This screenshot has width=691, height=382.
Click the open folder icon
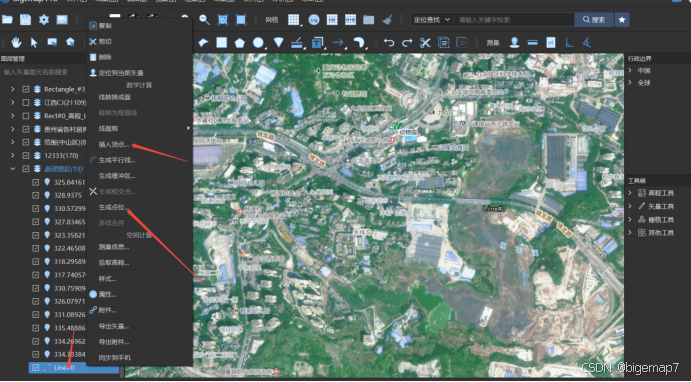7,19
